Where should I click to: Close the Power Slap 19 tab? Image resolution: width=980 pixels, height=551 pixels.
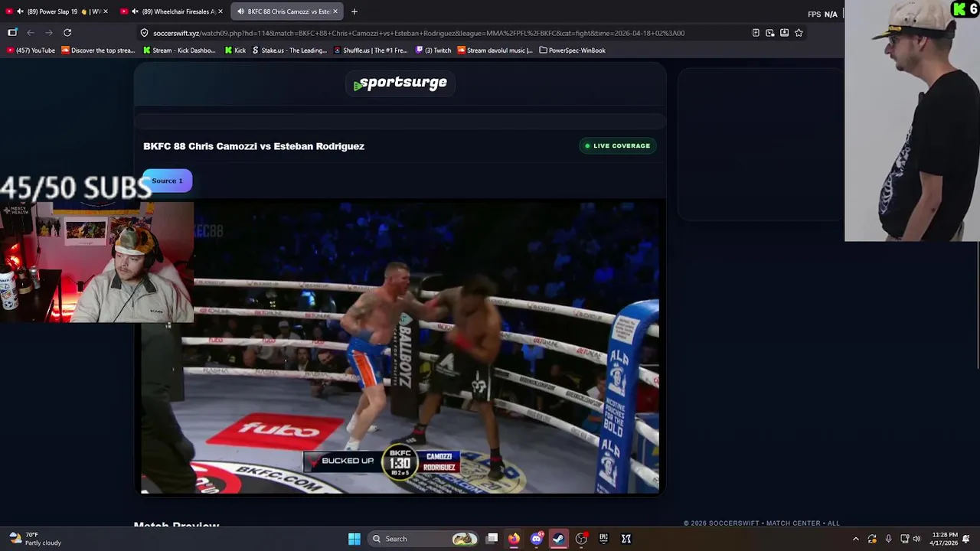click(105, 11)
